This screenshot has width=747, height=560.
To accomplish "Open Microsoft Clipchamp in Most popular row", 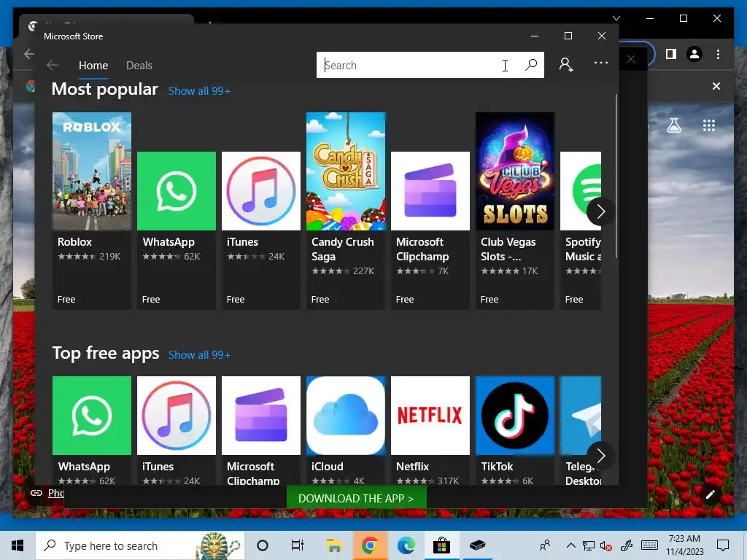I will point(430,230).
